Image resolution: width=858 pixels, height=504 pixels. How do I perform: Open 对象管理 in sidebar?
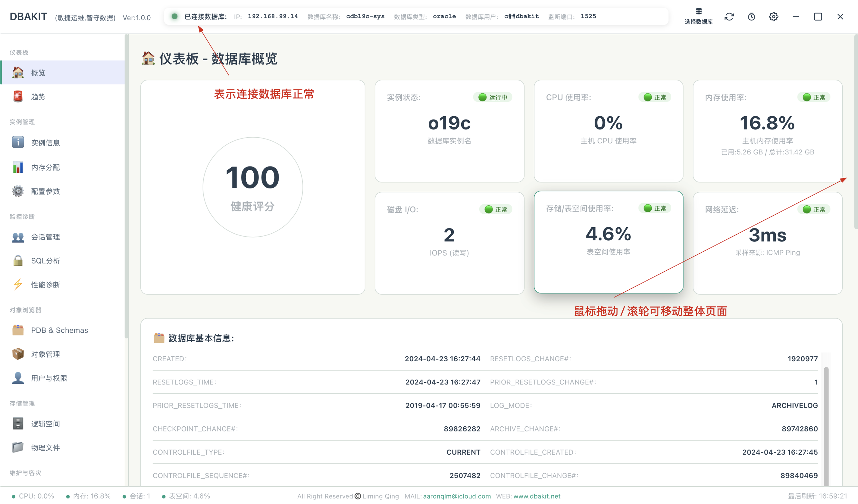[x=63, y=354]
